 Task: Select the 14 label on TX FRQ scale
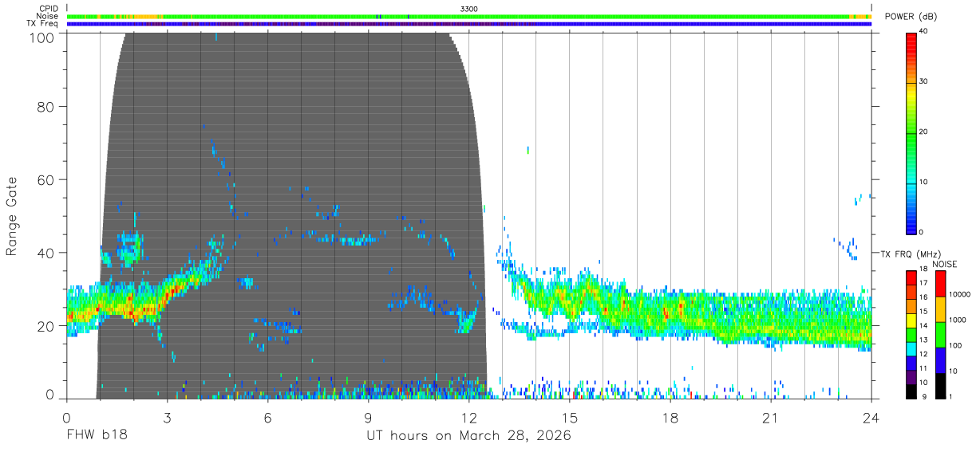[x=923, y=326]
